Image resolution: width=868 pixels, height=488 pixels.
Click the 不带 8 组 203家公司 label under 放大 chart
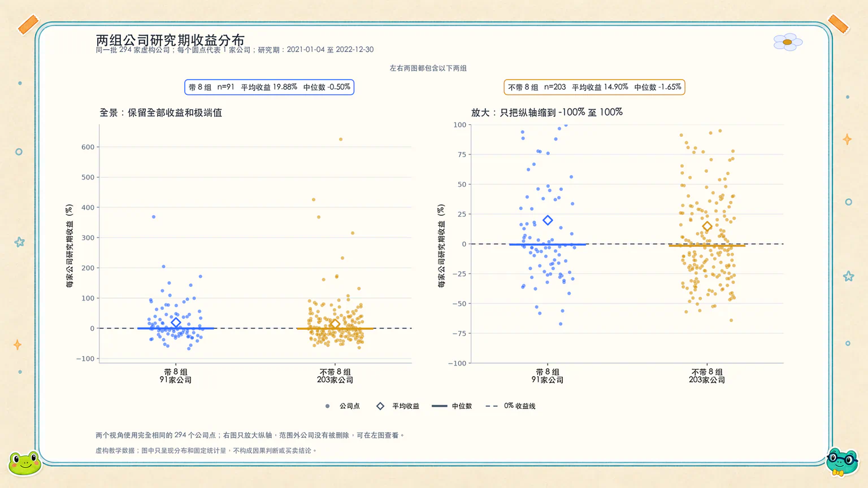point(707,376)
